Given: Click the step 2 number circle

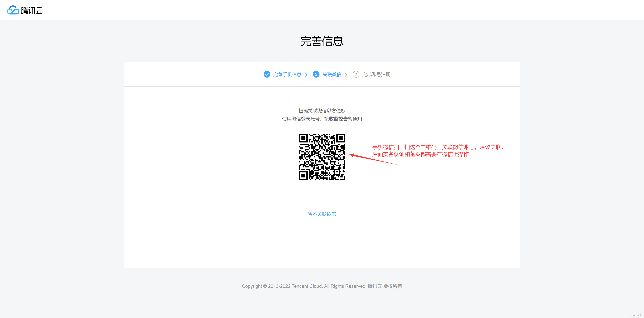Looking at the screenshot, I should click(316, 74).
